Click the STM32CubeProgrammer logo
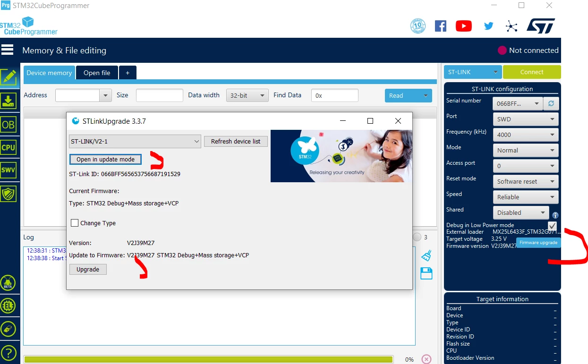The image size is (588, 364). 28,25
